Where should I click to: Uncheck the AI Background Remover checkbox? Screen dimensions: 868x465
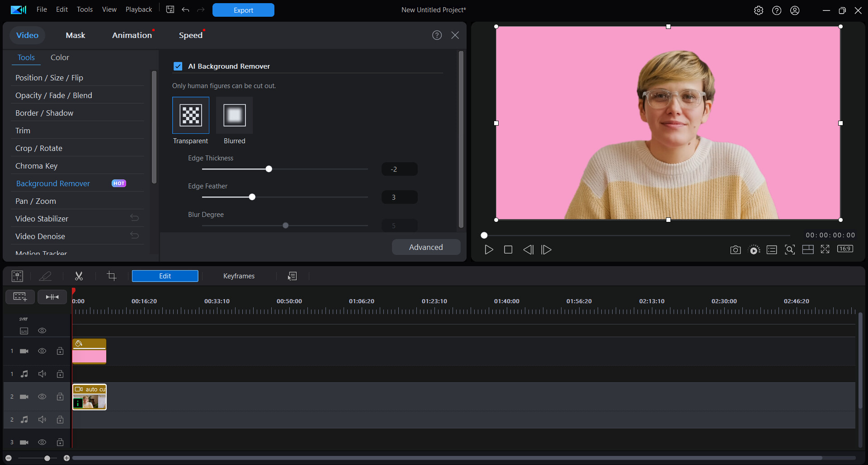pyautogui.click(x=178, y=66)
